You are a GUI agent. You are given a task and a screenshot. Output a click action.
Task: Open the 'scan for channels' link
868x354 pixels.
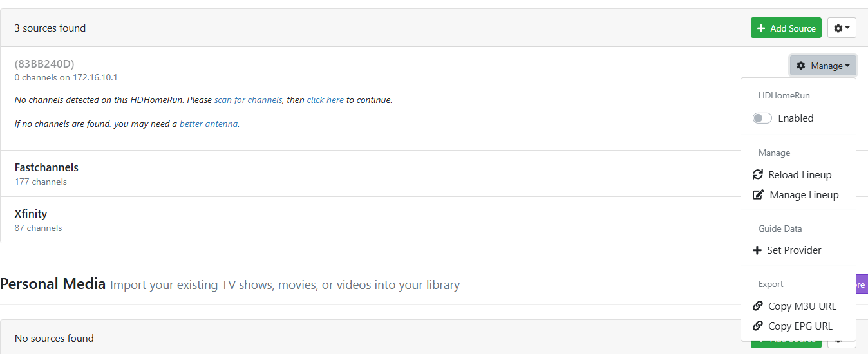pos(248,100)
